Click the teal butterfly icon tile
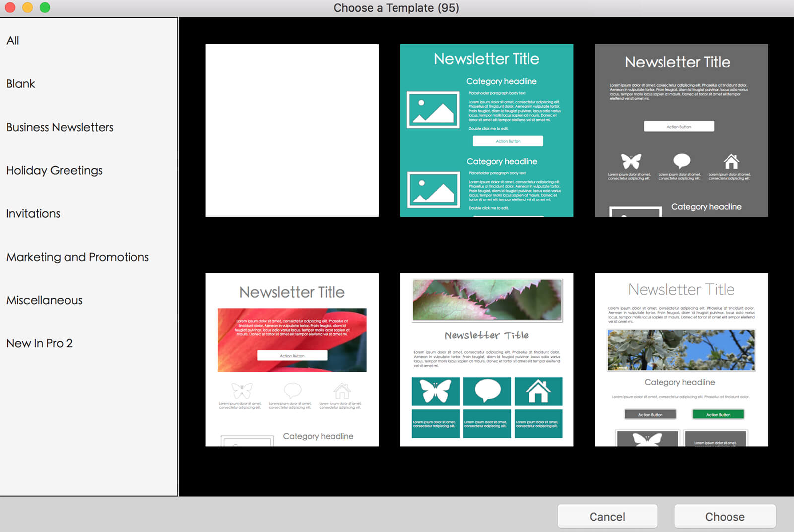 pyautogui.click(x=436, y=392)
